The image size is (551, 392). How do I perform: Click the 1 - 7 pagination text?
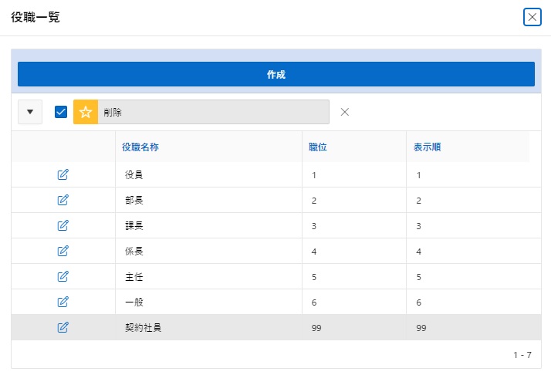tap(522, 355)
